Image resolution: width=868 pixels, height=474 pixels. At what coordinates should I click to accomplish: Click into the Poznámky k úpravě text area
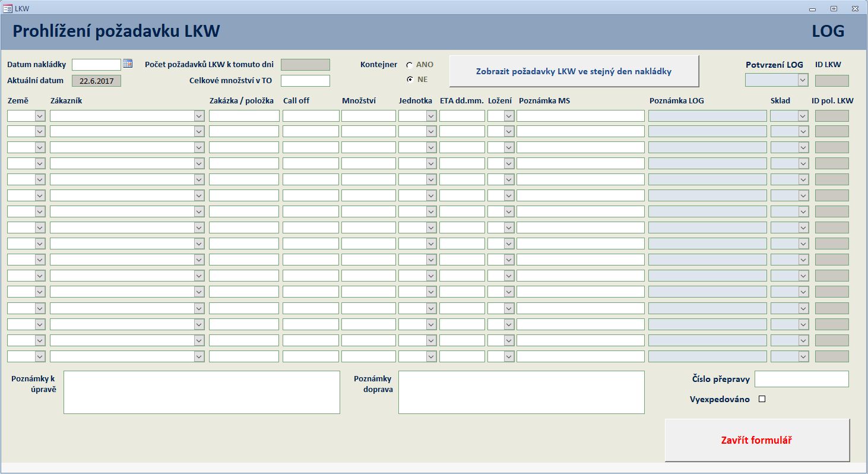coord(202,392)
